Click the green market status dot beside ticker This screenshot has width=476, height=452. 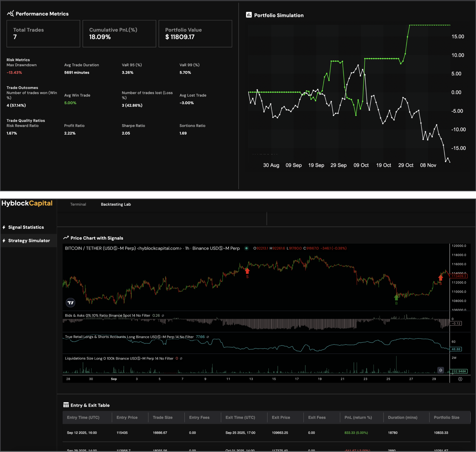click(x=246, y=248)
